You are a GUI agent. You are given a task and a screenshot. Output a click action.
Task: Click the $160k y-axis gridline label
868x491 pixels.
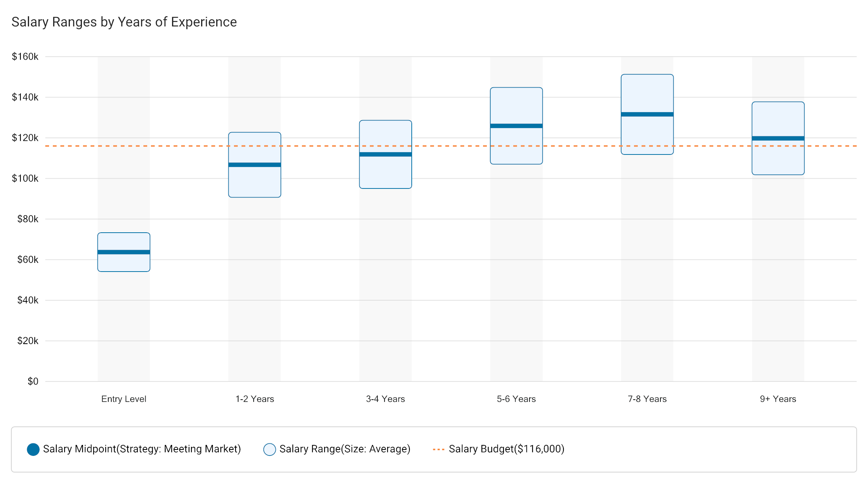point(26,57)
